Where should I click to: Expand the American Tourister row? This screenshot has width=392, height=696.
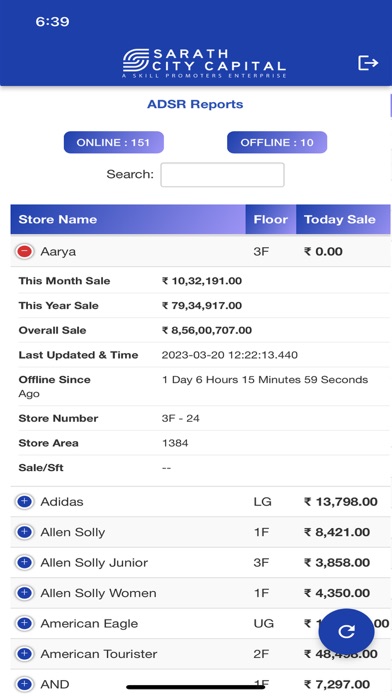tap(24, 653)
